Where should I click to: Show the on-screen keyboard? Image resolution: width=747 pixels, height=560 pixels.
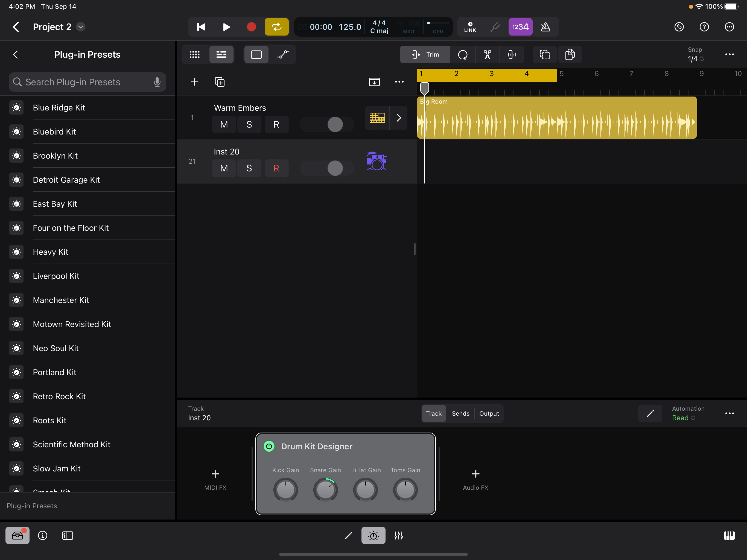(729, 535)
